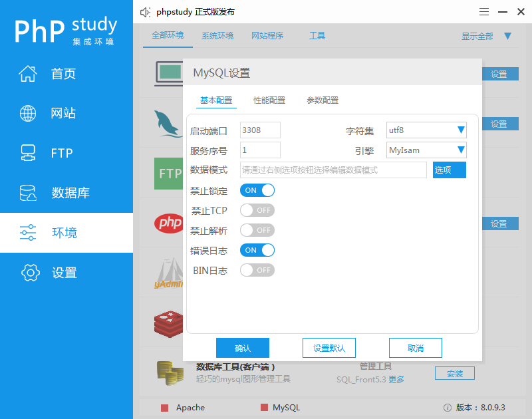Select the 全部环境 tab

(168, 35)
